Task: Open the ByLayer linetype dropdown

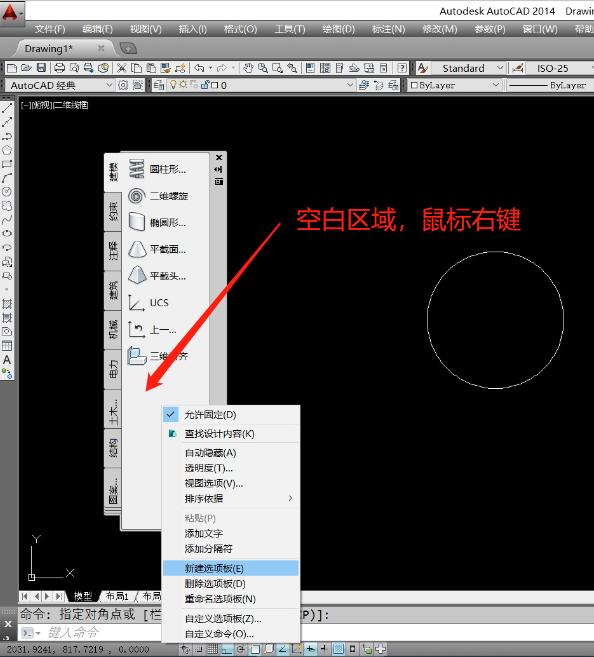Action: tap(550, 85)
